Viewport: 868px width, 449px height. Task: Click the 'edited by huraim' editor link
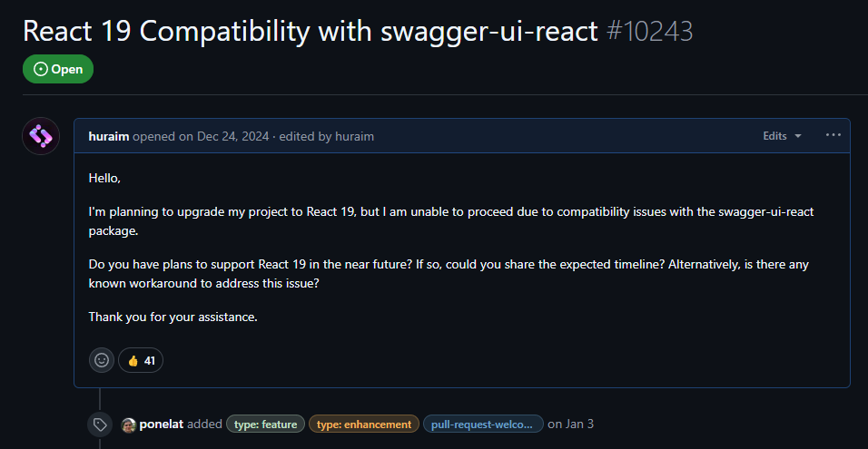(x=327, y=136)
